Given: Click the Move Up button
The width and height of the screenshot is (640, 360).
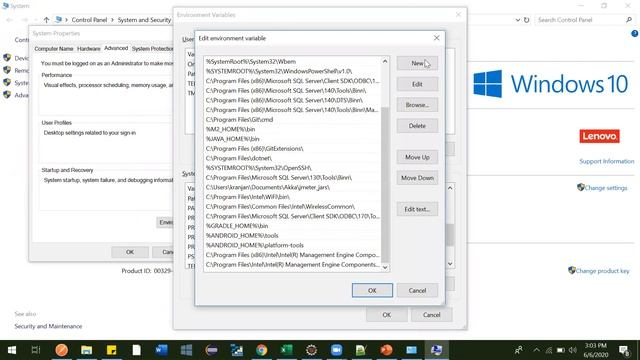Looking at the screenshot, I should coord(417,157).
